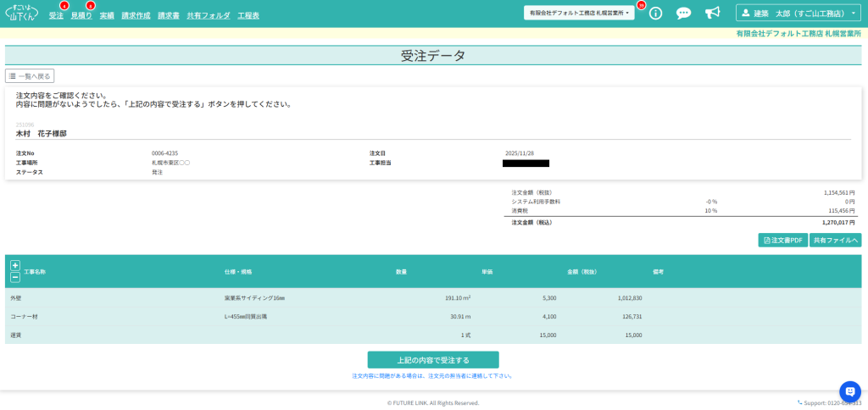Click the 共有ファイルへ button
The width and height of the screenshot is (868, 410).
835,241
